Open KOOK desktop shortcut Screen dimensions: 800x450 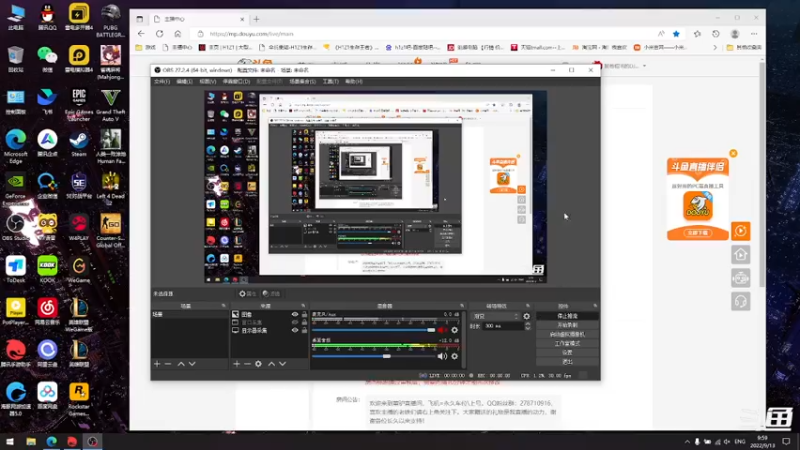coord(47,269)
